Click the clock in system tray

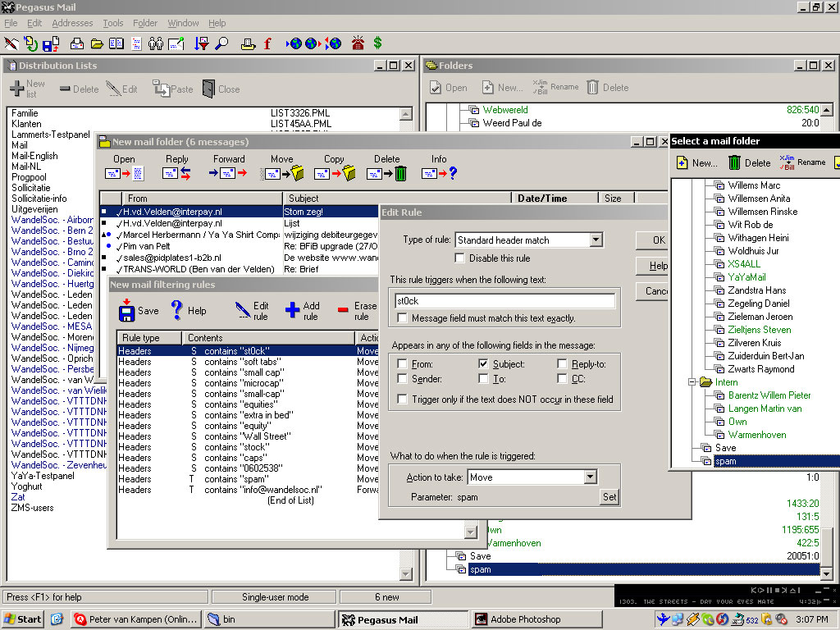coord(811,619)
